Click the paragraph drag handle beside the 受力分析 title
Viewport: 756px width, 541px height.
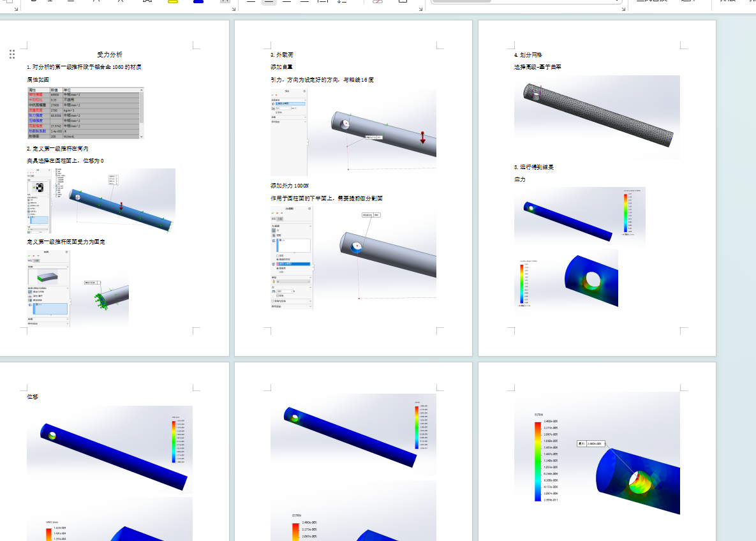tap(12, 54)
